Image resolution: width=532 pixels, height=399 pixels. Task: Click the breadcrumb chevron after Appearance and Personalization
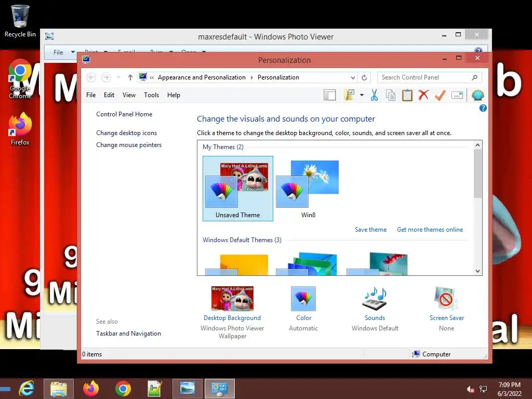coord(252,78)
